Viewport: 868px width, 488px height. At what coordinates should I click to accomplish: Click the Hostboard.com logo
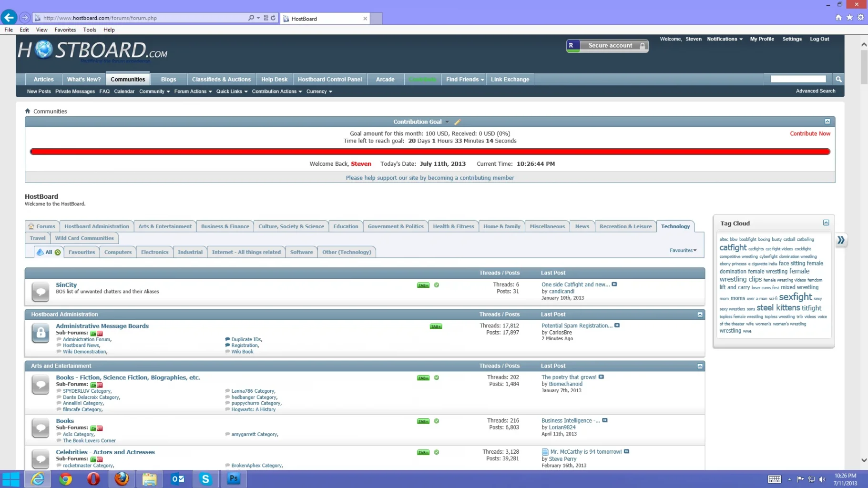click(93, 51)
